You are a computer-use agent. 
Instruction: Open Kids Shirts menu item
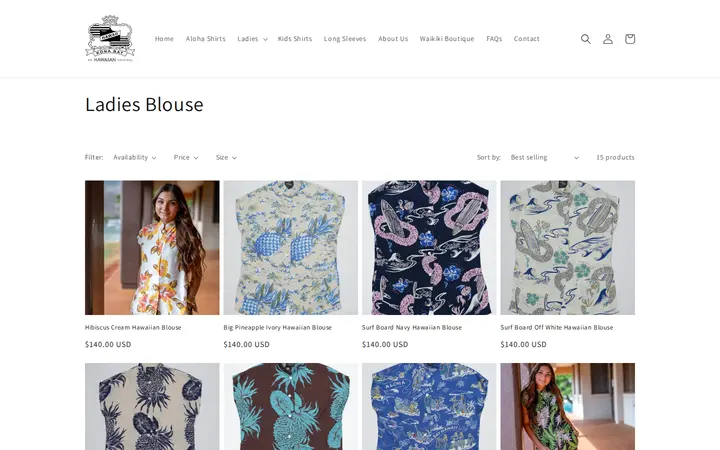(294, 39)
